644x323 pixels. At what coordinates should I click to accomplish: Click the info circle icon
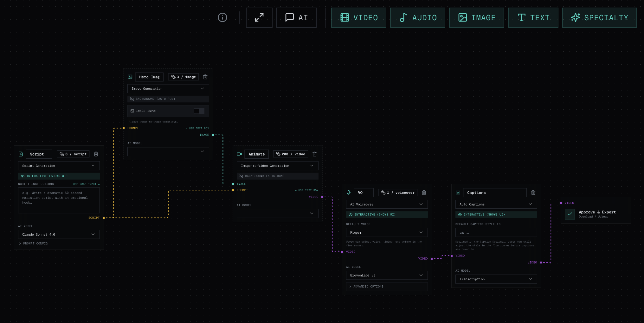(x=222, y=17)
